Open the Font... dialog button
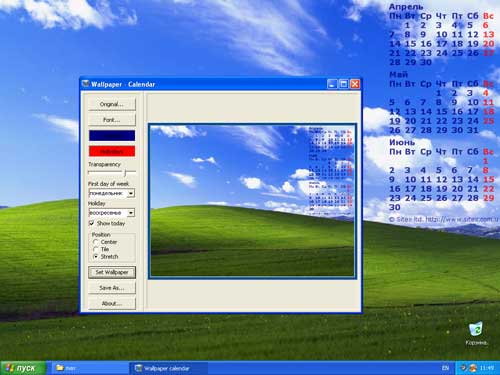This screenshot has width=500, height=375. tap(112, 120)
